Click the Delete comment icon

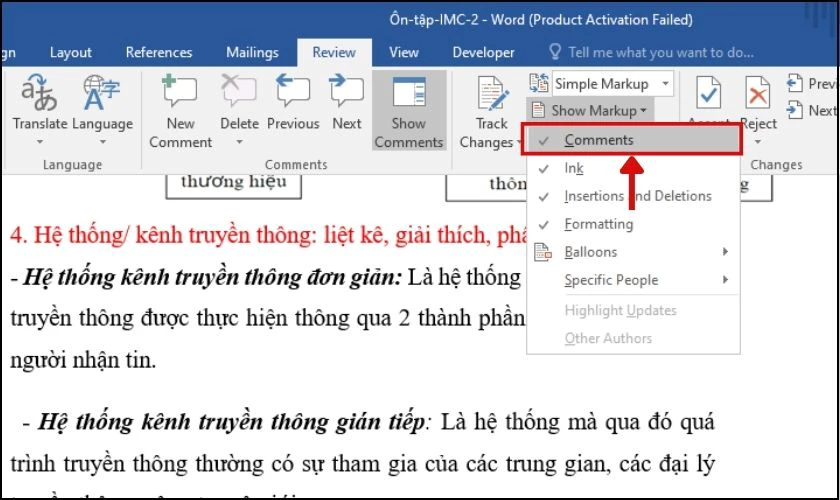tap(239, 91)
